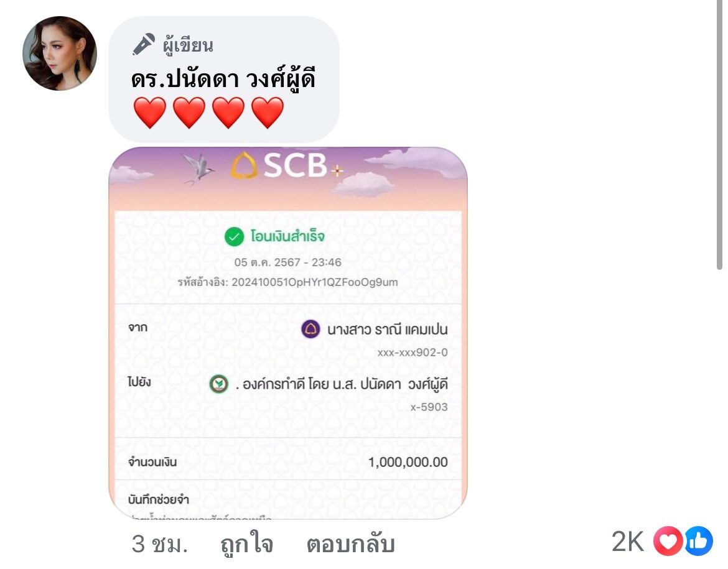Click the green recipient bank icon
Image resolution: width=728 pixels, height=569 pixels.
click(218, 384)
